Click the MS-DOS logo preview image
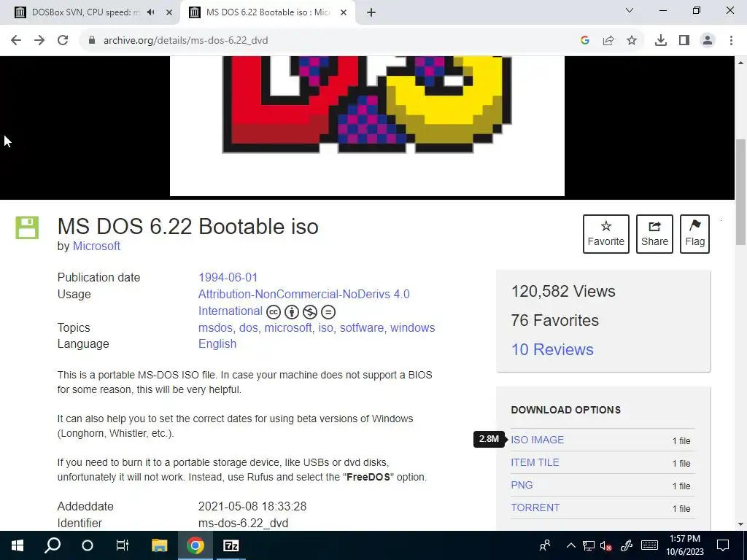This screenshot has height=560, width=747. 368,126
